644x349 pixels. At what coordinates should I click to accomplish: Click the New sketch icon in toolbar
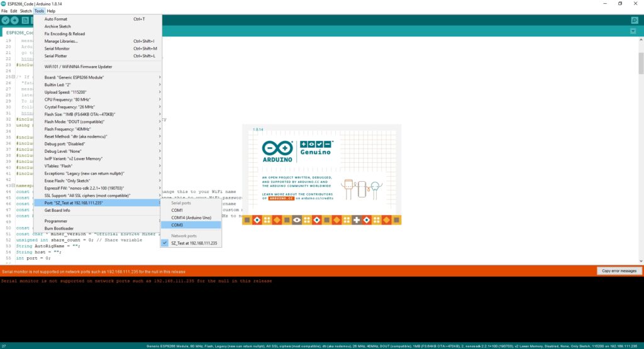(25, 20)
